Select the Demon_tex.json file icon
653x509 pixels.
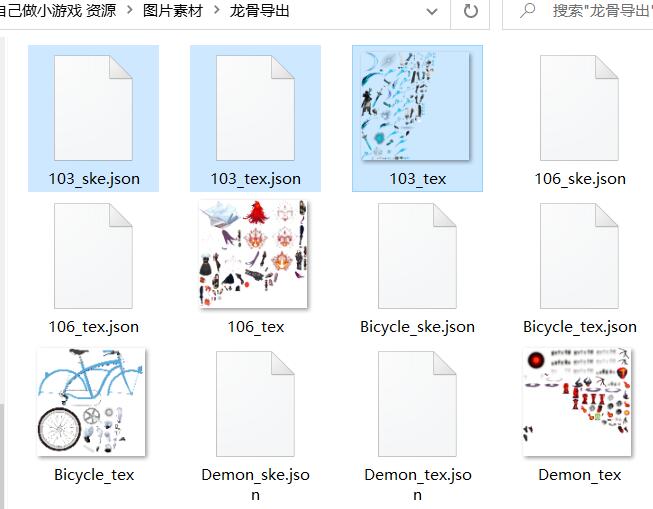tap(417, 404)
